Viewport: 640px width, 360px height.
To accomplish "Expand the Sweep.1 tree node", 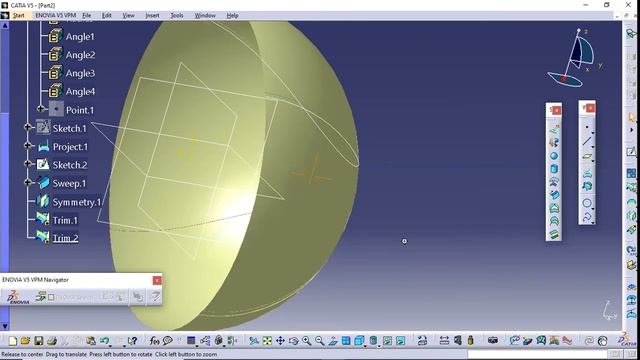I will coord(27,182).
